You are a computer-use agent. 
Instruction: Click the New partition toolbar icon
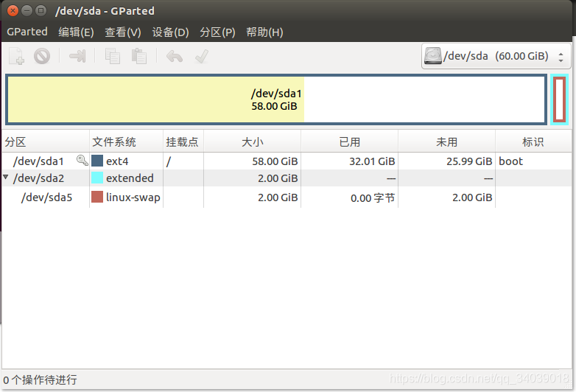coord(16,56)
